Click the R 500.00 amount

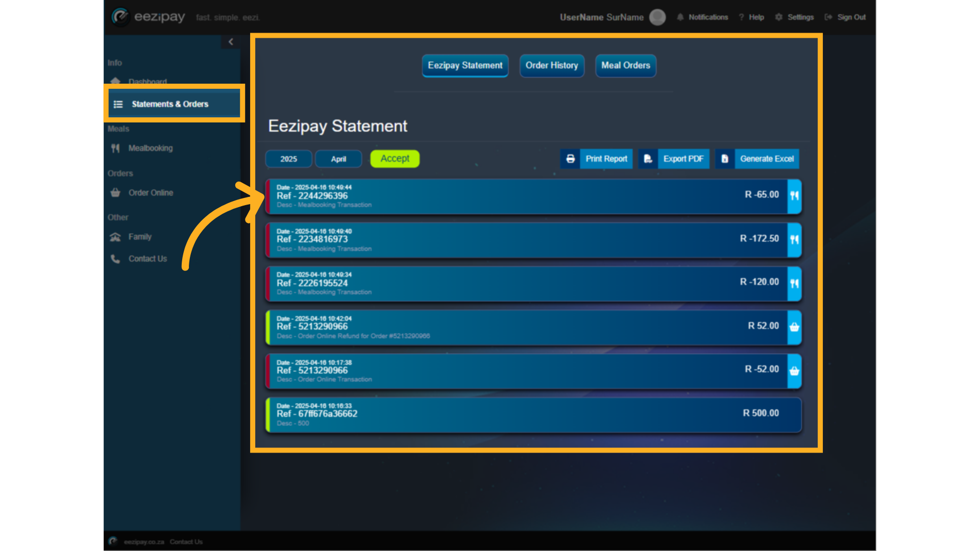tap(761, 413)
